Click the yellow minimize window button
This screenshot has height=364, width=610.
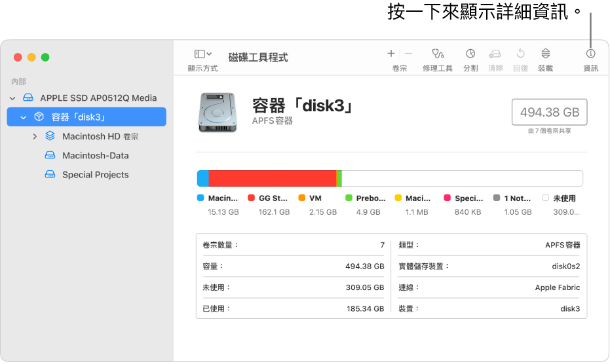[x=31, y=58]
